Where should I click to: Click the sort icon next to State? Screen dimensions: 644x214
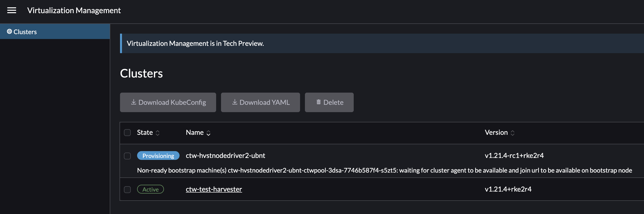point(158,133)
